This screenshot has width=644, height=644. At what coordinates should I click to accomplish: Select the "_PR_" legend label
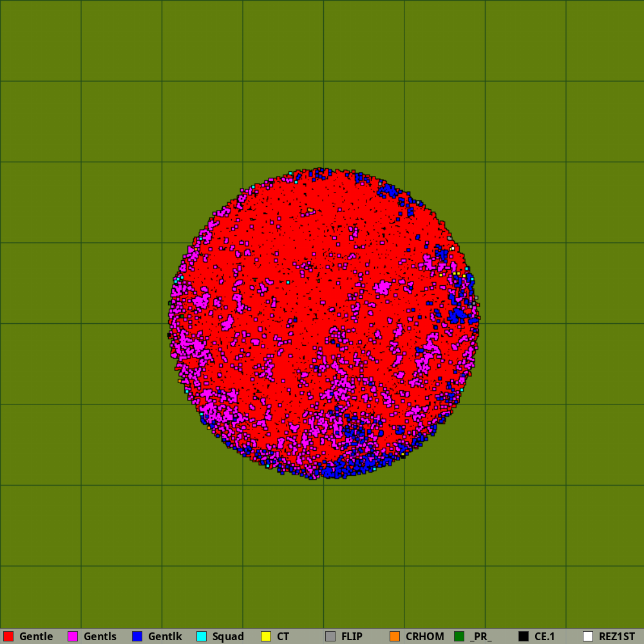pyautogui.click(x=481, y=637)
